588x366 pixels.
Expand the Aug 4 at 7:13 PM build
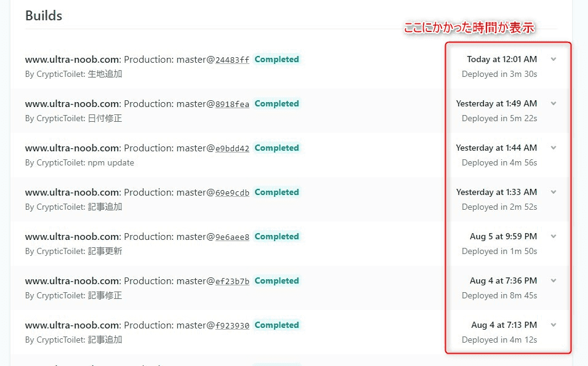[x=554, y=325]
